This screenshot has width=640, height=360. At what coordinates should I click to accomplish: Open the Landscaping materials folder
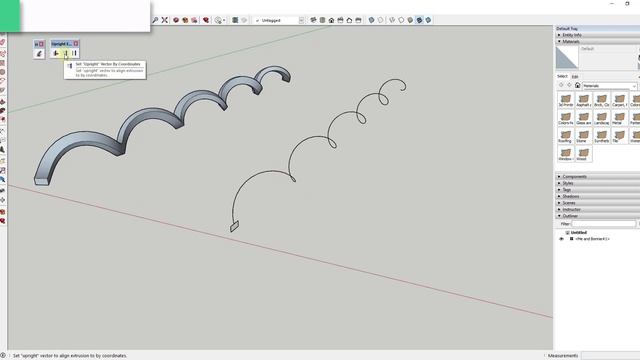coord(601,118)
